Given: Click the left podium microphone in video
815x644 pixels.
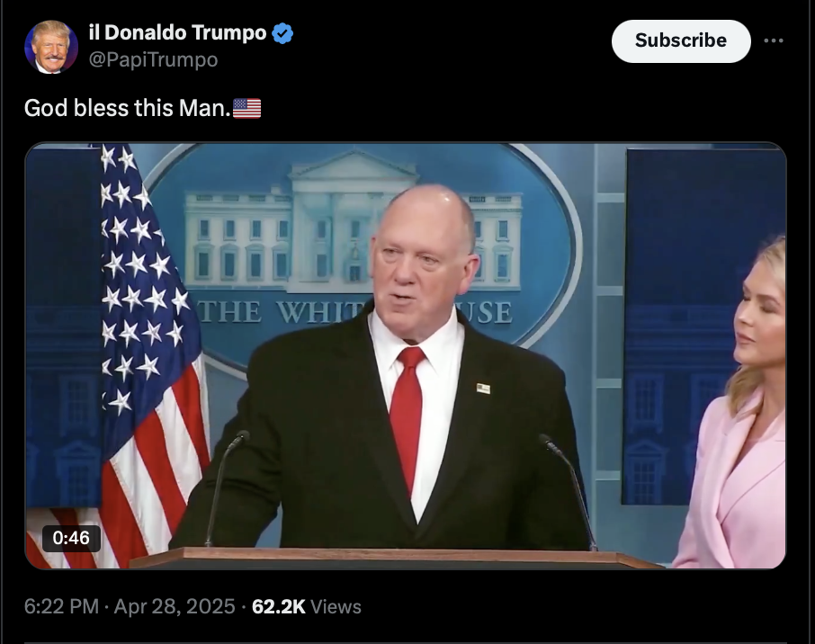Looking at the screenshot, I should click(x=225, y=487).
